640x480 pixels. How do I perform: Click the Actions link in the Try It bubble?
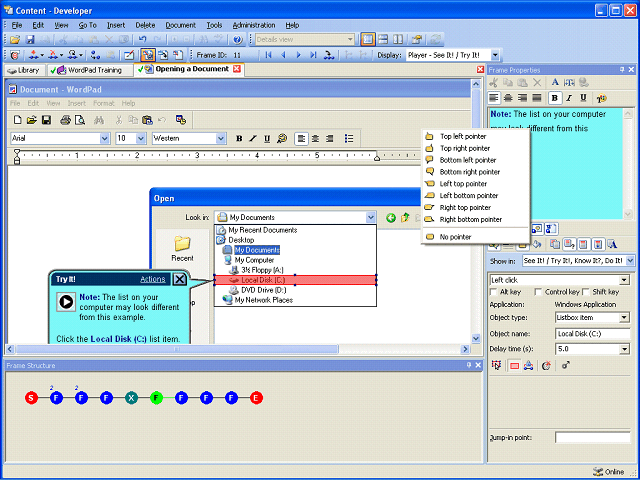click(x=153, y=279)
